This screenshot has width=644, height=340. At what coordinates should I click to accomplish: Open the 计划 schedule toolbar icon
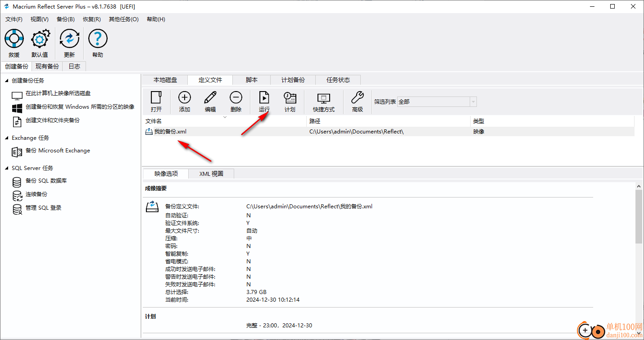pyautogui.click(x=290, y=97)
